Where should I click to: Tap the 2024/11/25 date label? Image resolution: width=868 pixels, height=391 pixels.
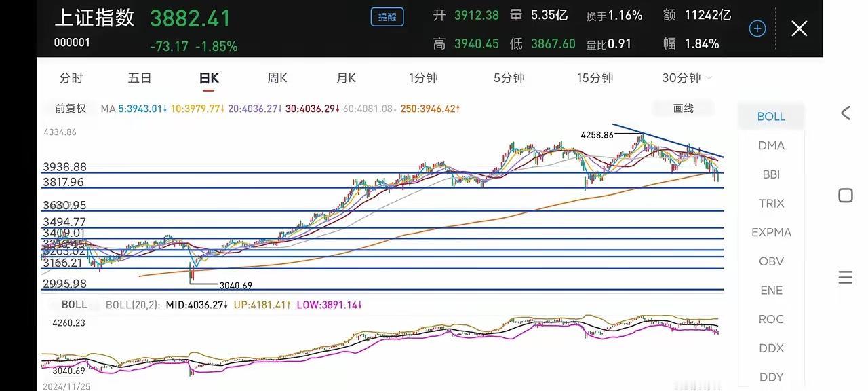(x=66, y=386)
